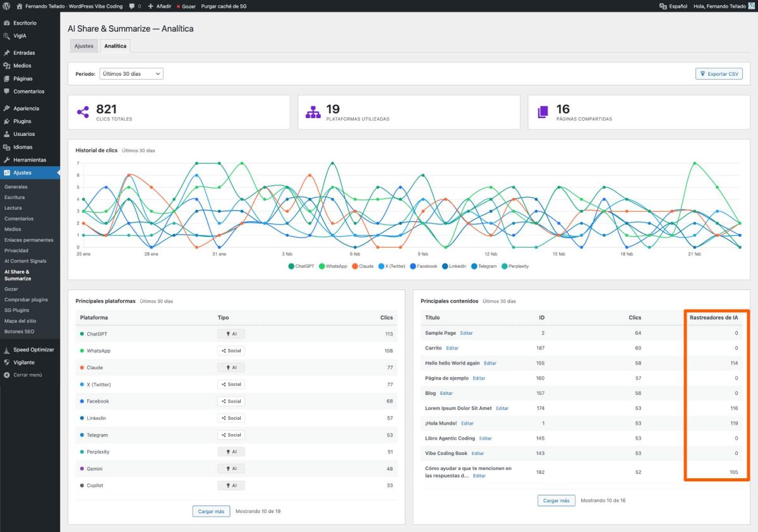Open the Periodo dropdown Últimos 30 días
This screenshot has height=532, width=758.
click(131, 74)
